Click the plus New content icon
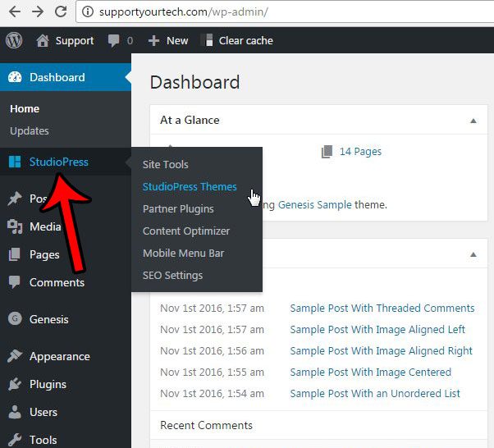Image resolution: width=494 pixels, height=448 pixels. tap(153, 40)
